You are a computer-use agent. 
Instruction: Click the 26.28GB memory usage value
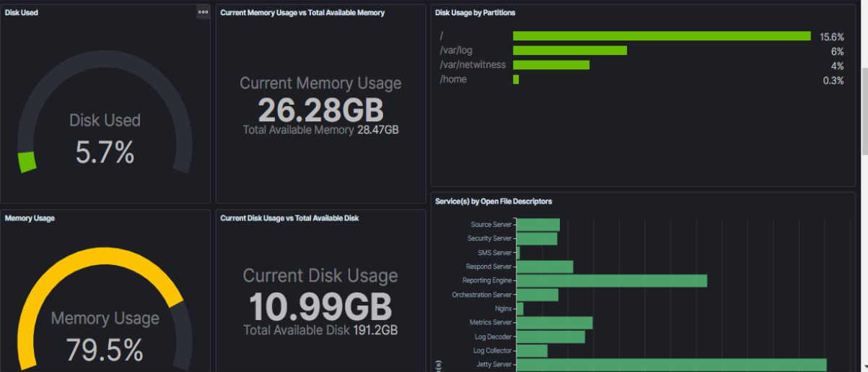point(320,110)
